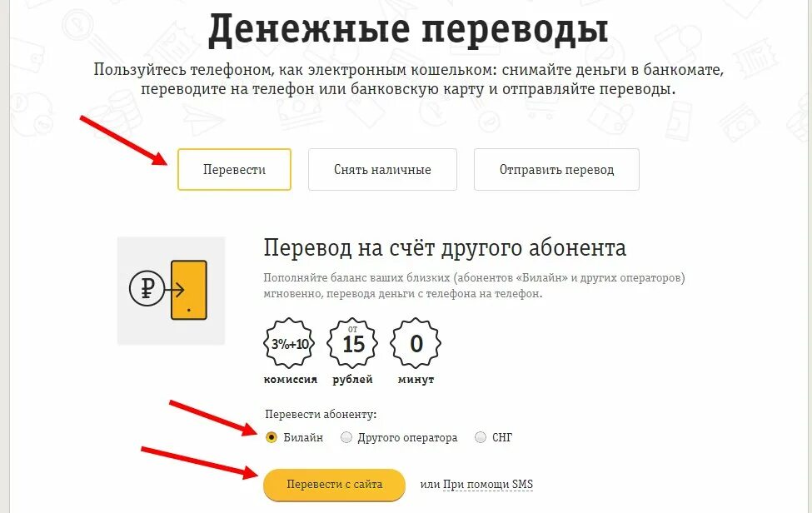Select the Другого оператора radio option
Screen dimensions: 812x513
coord(346,437)
